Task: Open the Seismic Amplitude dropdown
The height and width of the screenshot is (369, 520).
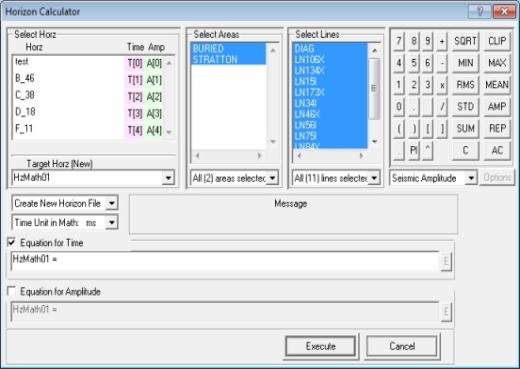Action: point(471,178)
